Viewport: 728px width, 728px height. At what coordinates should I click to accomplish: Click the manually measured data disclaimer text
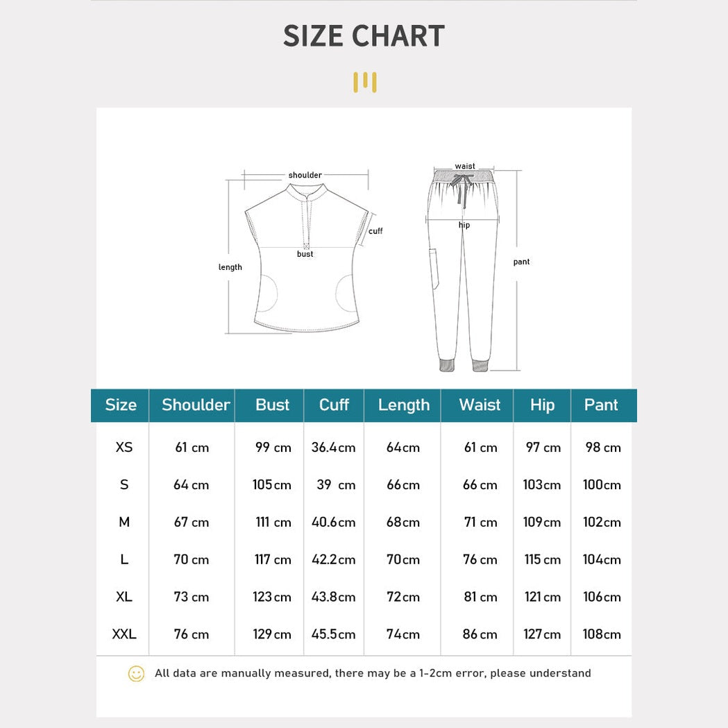pyautogui.click(x=373, y=673)
